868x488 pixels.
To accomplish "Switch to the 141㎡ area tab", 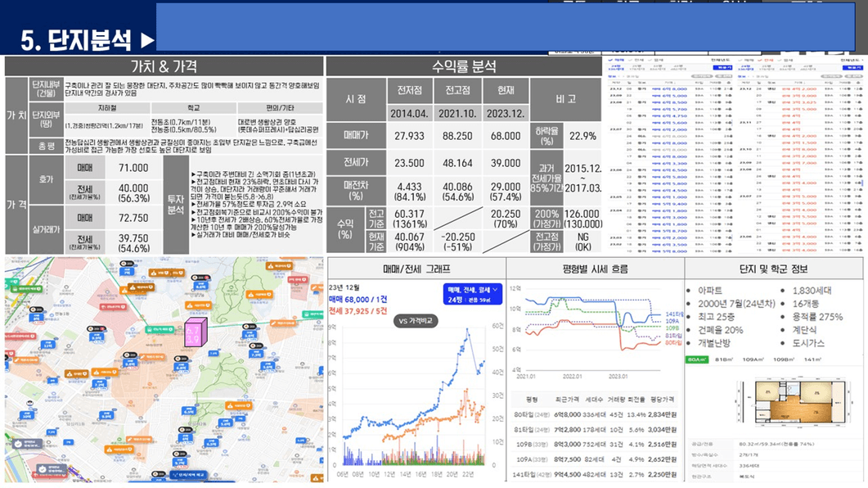I will pos(812,359).
